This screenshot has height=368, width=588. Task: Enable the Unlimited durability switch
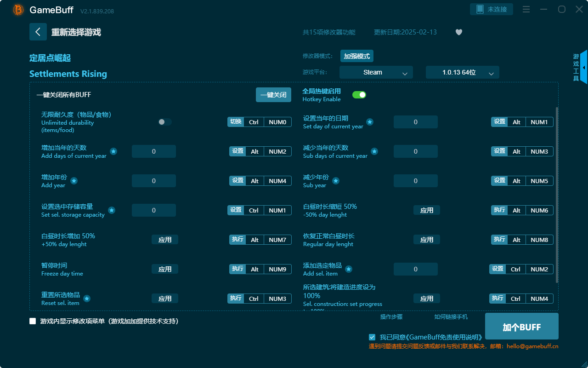point(164,121)
